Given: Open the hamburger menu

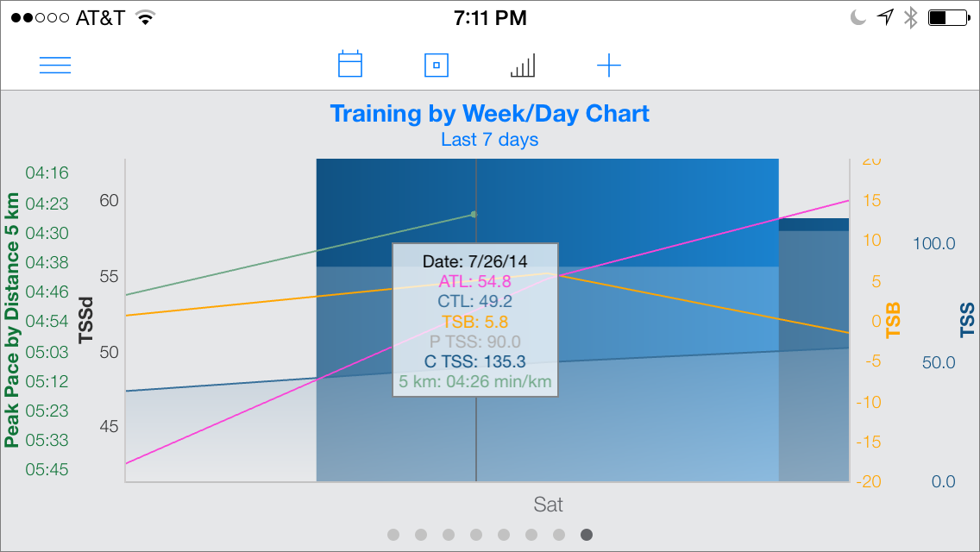Looking at the screenshot, I should (55, 65).
